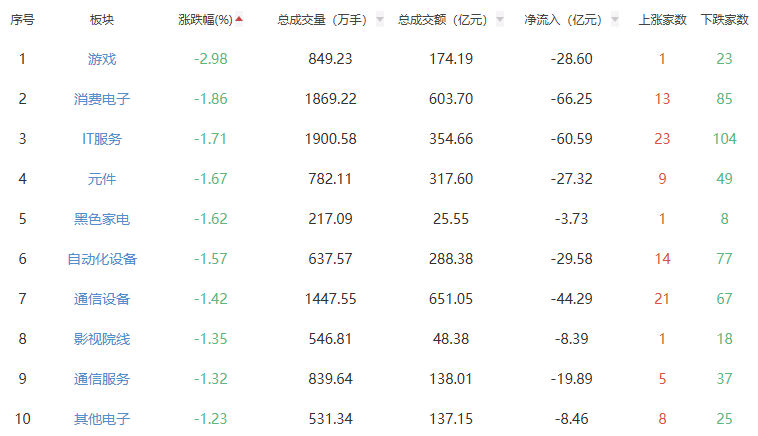The width and height of the screenshot is (758, 436).
Task: Click the red sort arrow beside 涨跌幅(%)
Action: pos(239,18)
